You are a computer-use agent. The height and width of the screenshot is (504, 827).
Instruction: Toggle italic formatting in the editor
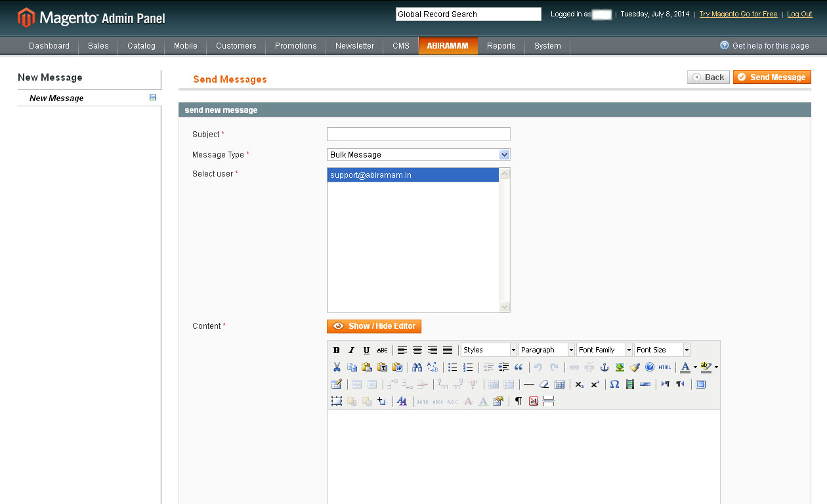(351, 350)
